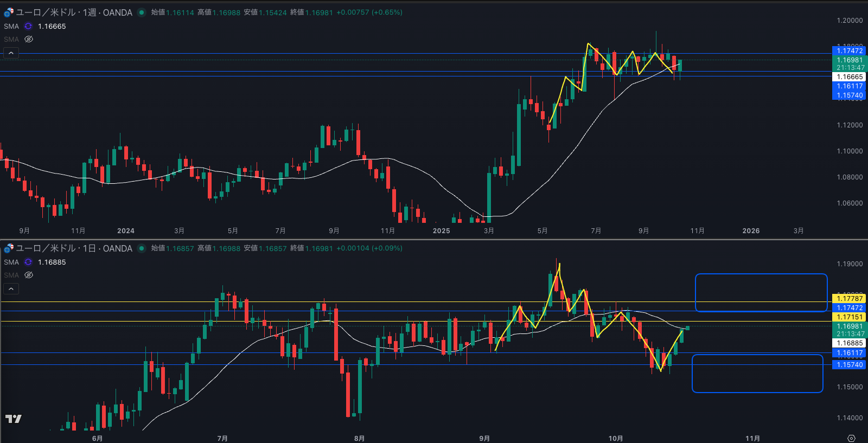Show the hidden SMA indicator on the daily chart
Image resolution: width=868 pixels, height=443 pixels.
click(x=29, y=275)
